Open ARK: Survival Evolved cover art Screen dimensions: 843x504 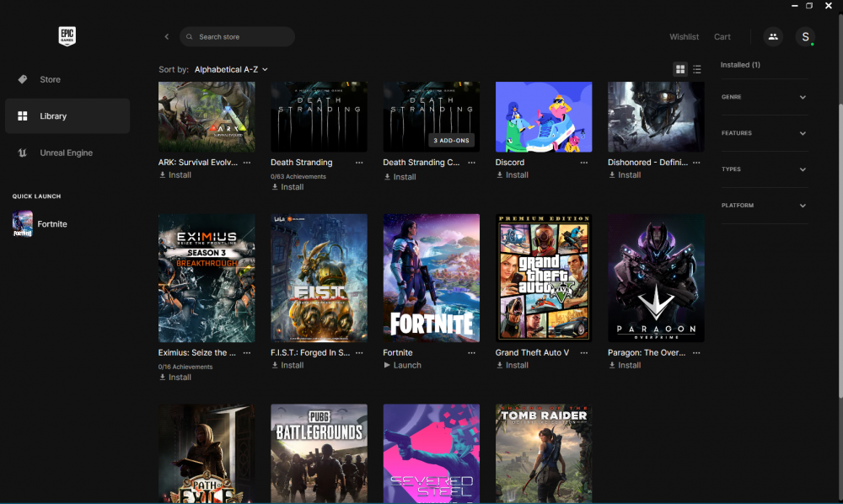207,116
